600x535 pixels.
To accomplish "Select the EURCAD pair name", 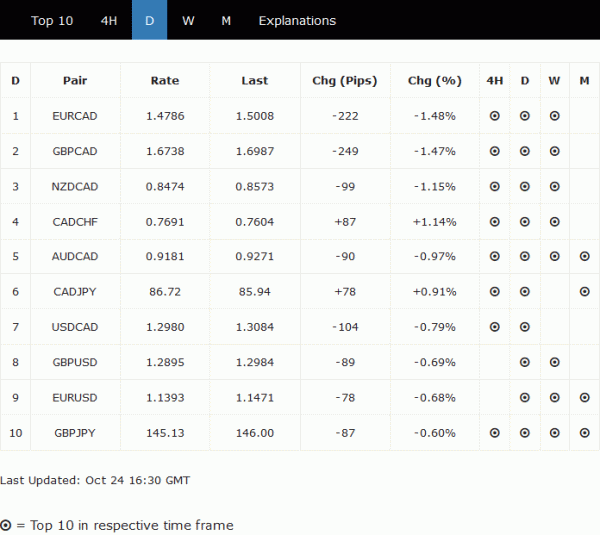I will click(75, 116).
